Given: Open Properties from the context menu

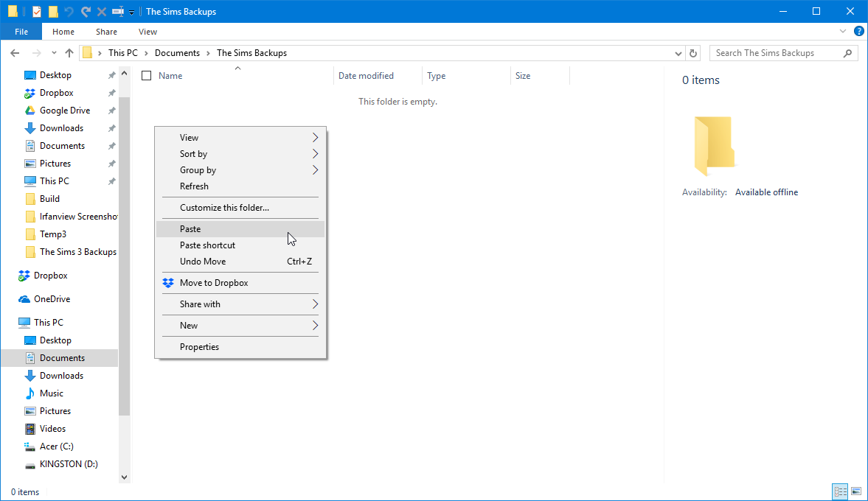Looking at the screenshot, I should (240, 347).
